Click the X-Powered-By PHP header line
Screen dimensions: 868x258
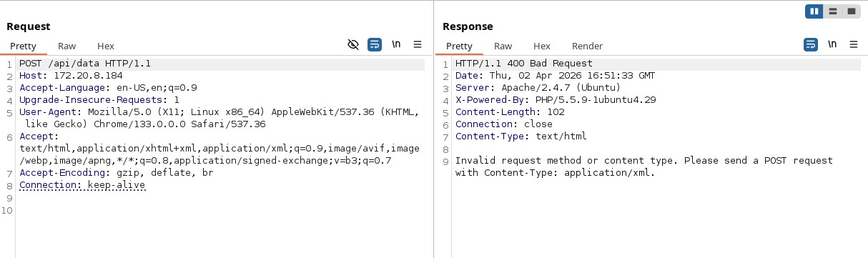click(556, 100)
